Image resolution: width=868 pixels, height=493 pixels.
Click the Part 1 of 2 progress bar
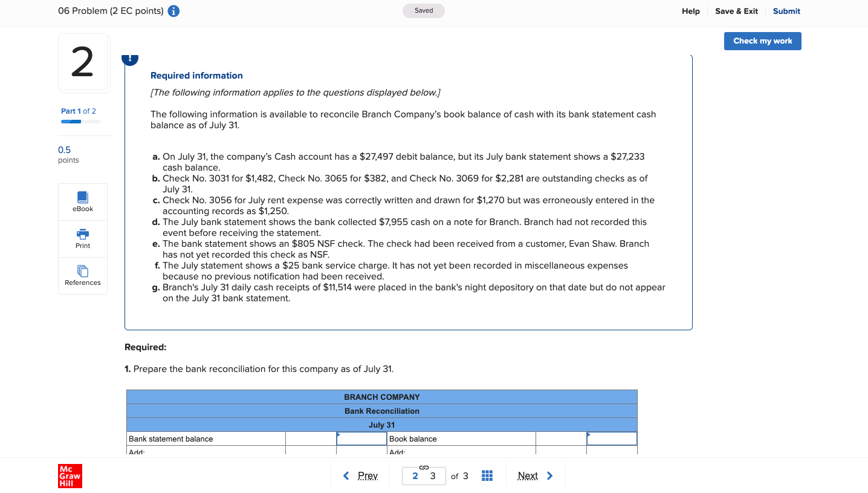[x=81, y=122]
